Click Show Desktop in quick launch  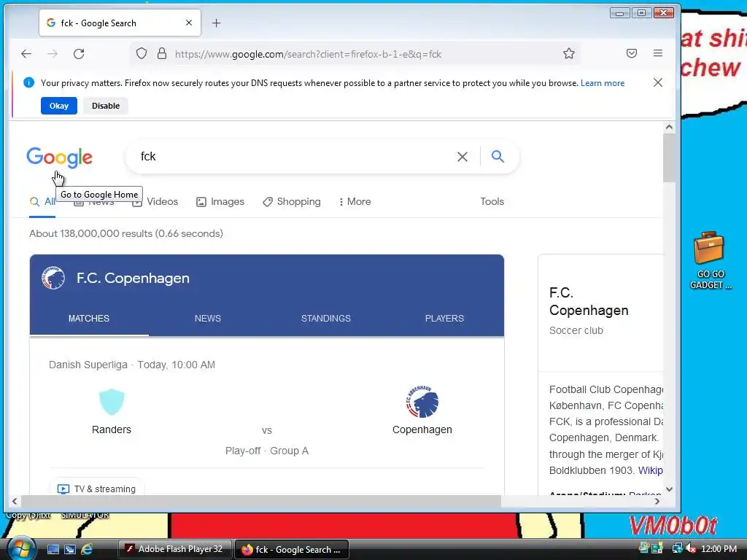pyautogui.click(x=53, y=550)
